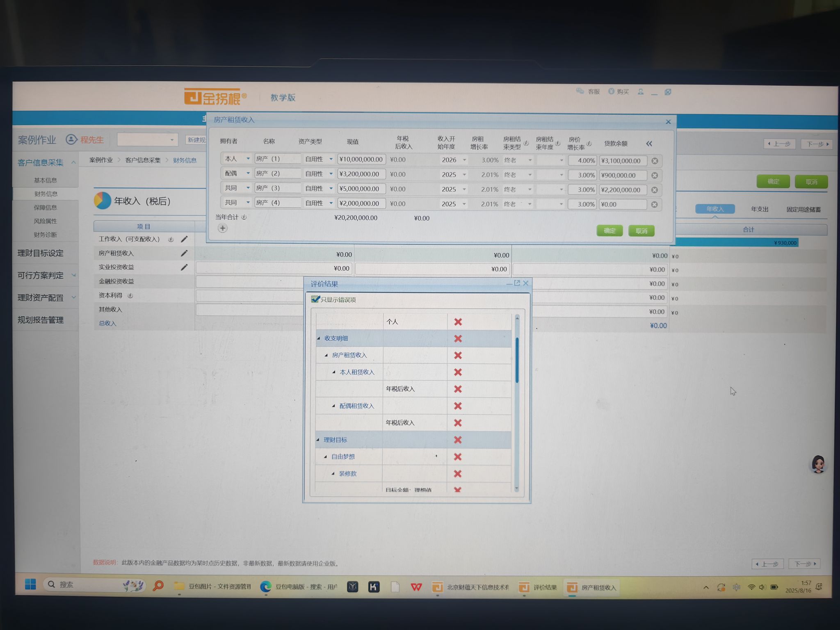Screen dimensions: 840x630
Task: Select 风险属性 in sidebar
Action: 46,221
